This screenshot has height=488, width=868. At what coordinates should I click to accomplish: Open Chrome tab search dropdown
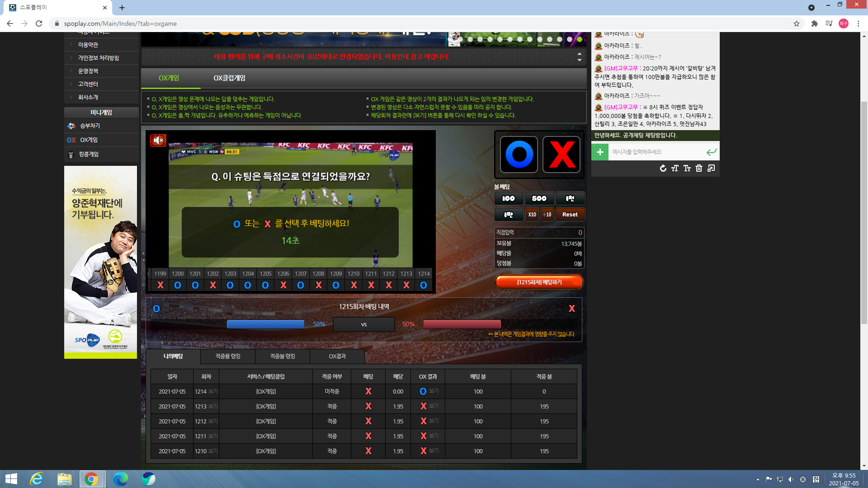(x=811, y=7)
